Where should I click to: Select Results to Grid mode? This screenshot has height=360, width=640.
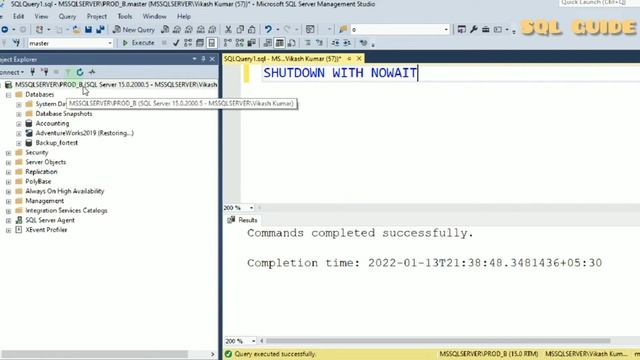(x=280, y=43)
